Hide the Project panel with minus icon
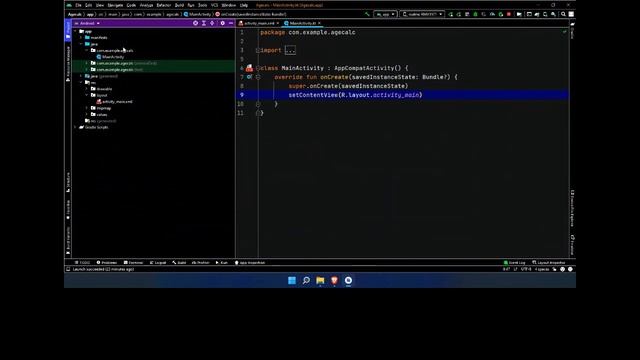 [x=231, y=23]
